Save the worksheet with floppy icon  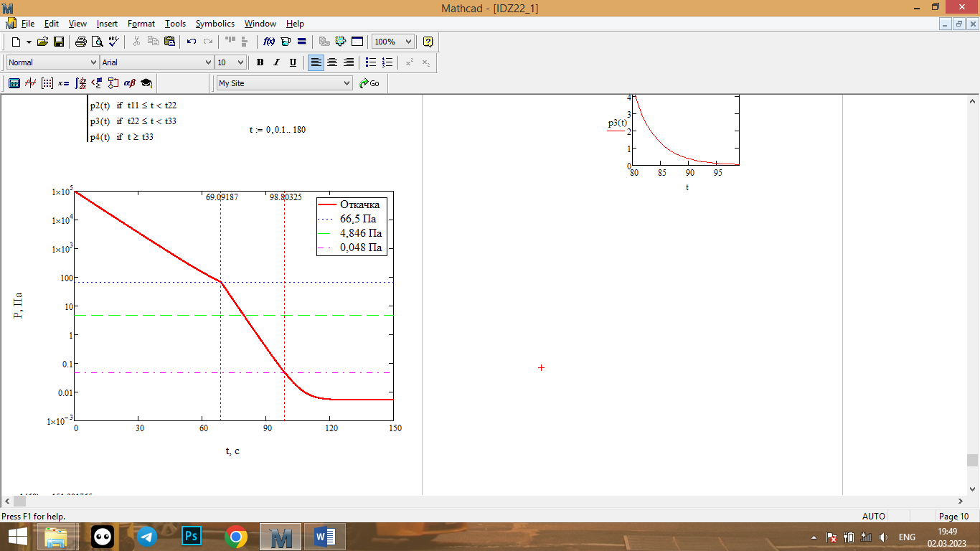[59, 42]
